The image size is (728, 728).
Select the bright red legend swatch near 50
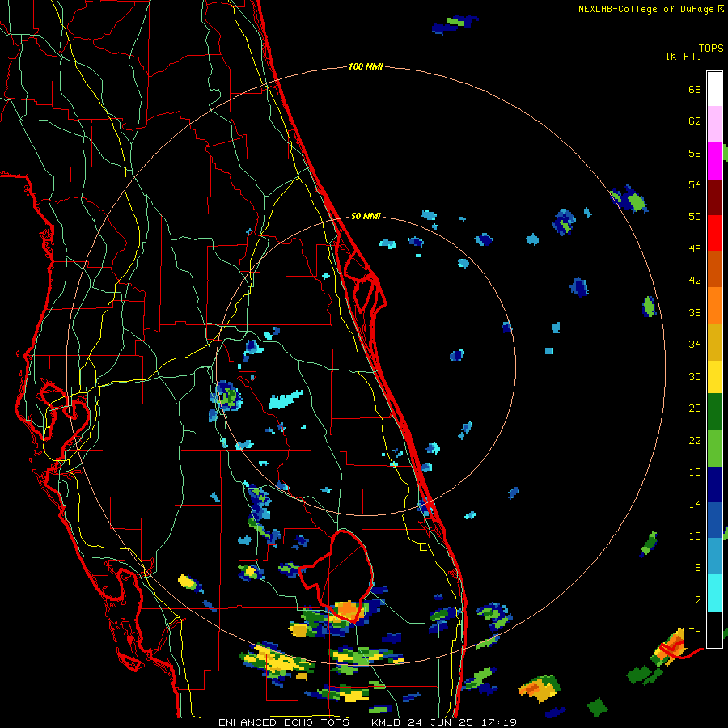coord(714,233)
